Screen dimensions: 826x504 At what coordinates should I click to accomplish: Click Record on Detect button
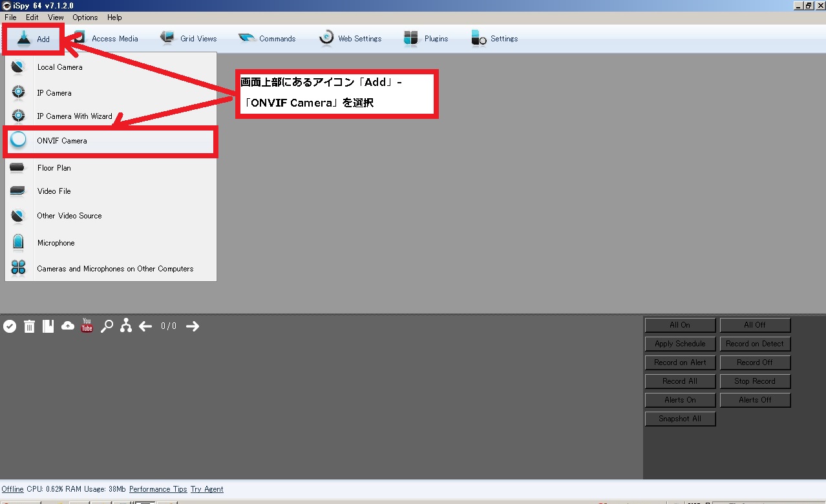pos(755,344)
